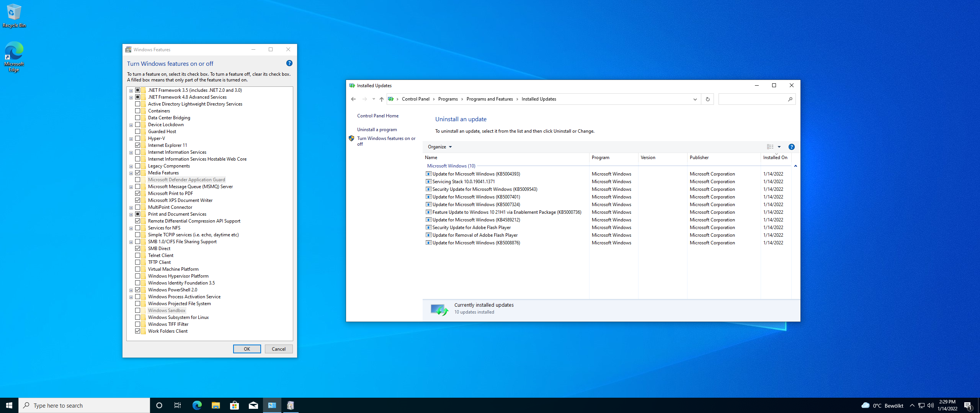The height and width of the screenshot is (413, 980).
Task: Sort by the Name column header
Action: tap(506, 158)
